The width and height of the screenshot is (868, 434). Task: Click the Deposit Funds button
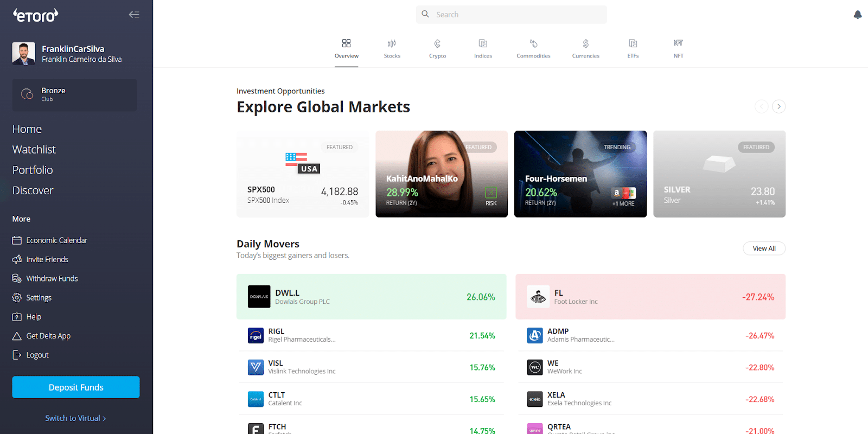click(76, 387)
